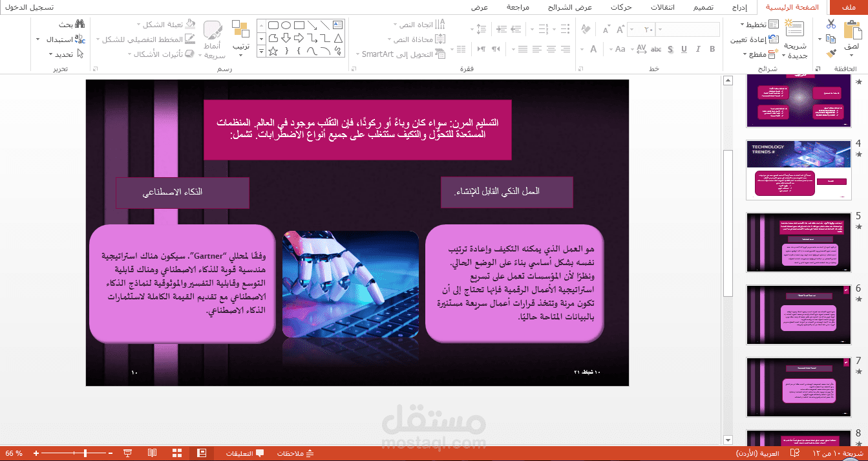Viewport: 868px width, 461px height.
Task: Open the Arrange (ترتيب) menu
Action: pyautogui.click(x=241, y=38)
